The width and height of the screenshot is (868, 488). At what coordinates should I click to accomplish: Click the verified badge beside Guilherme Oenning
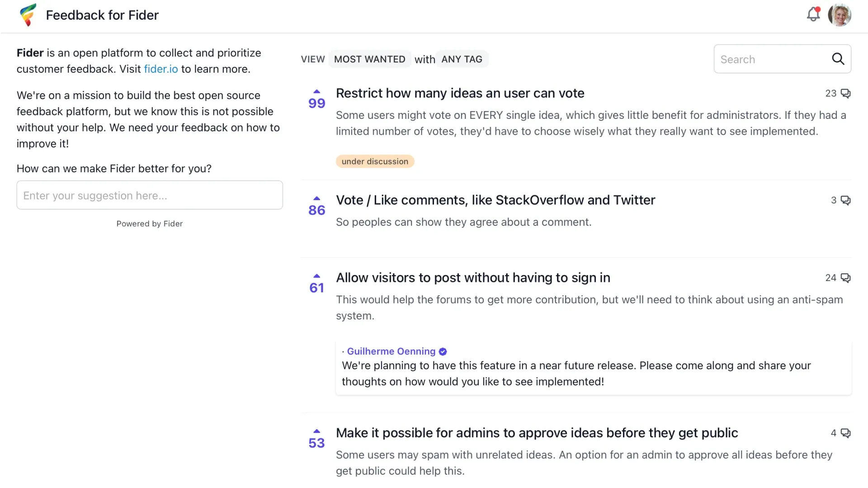[443, 352]
